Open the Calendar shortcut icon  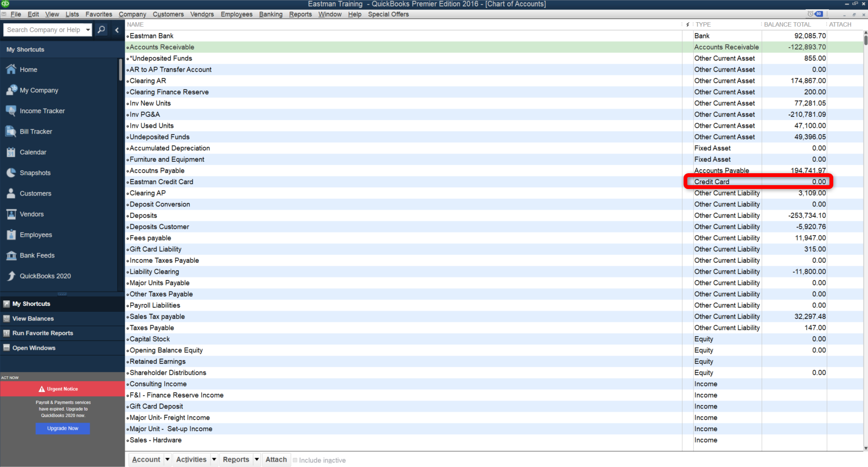click(x=11, y=152)
